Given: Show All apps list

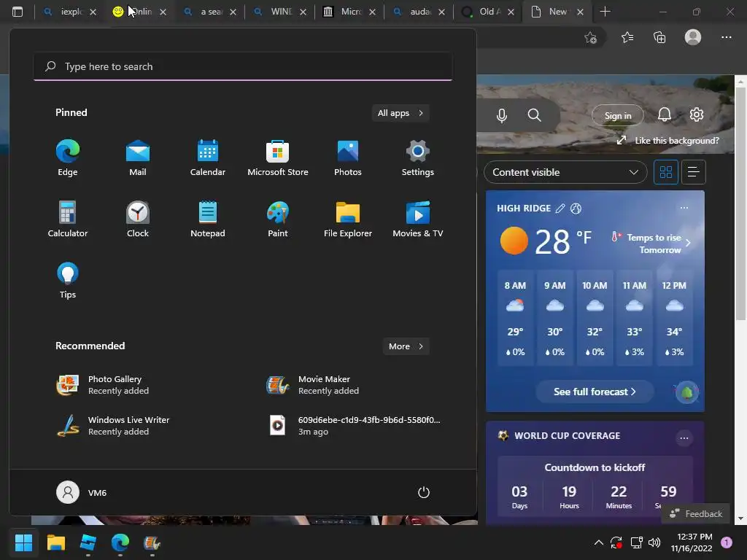Looking at the screenshot, I should 400,113.
